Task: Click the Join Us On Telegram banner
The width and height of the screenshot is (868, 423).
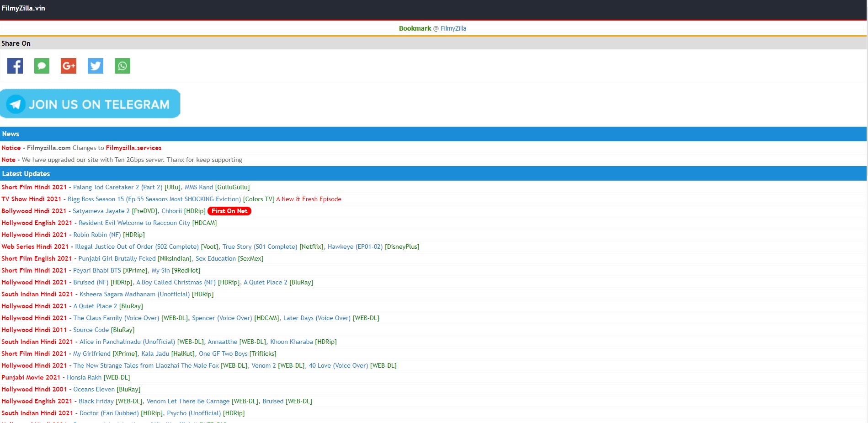Action: [x=90, y=104]
